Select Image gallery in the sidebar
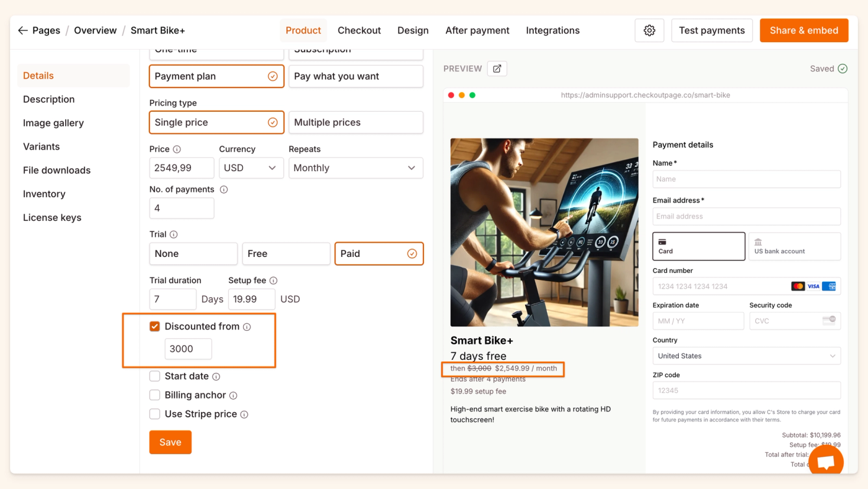Screen dimensions: 868x489 click(53, 123)
